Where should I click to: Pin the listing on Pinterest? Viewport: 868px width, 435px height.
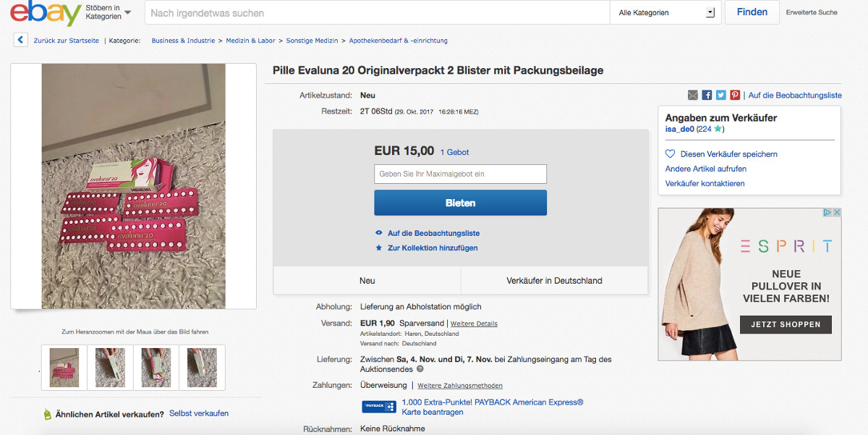(x=735, y=95)
